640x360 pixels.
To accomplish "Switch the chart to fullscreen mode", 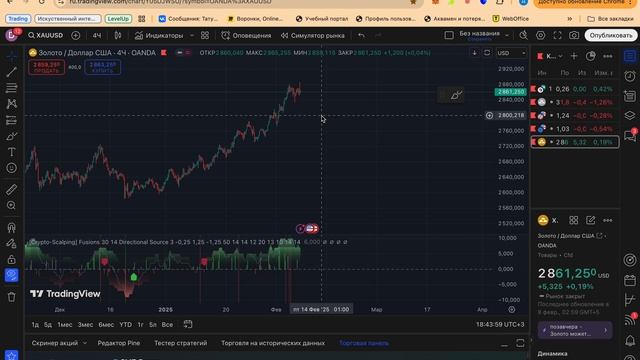I will [x=557, y=36].
